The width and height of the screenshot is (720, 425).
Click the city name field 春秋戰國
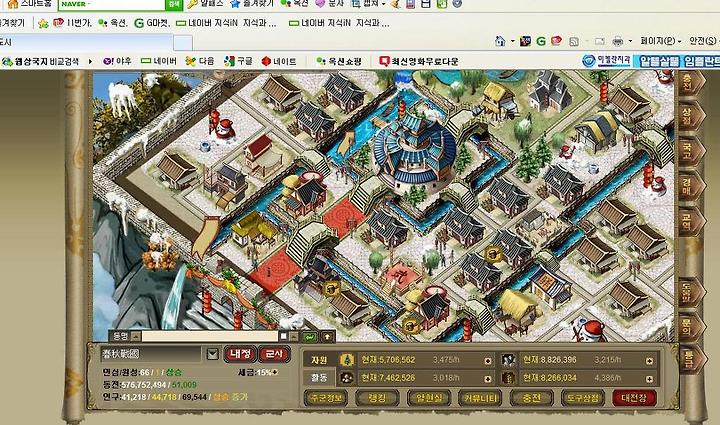coord(151,354)
